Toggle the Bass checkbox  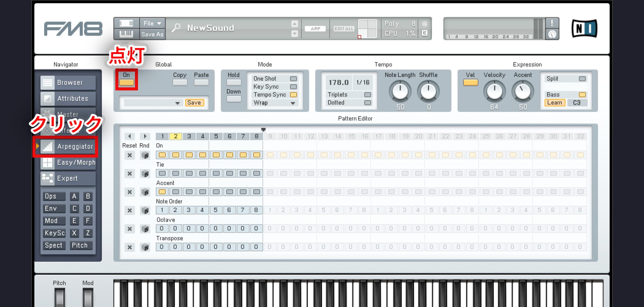click(x=582, y=95)
